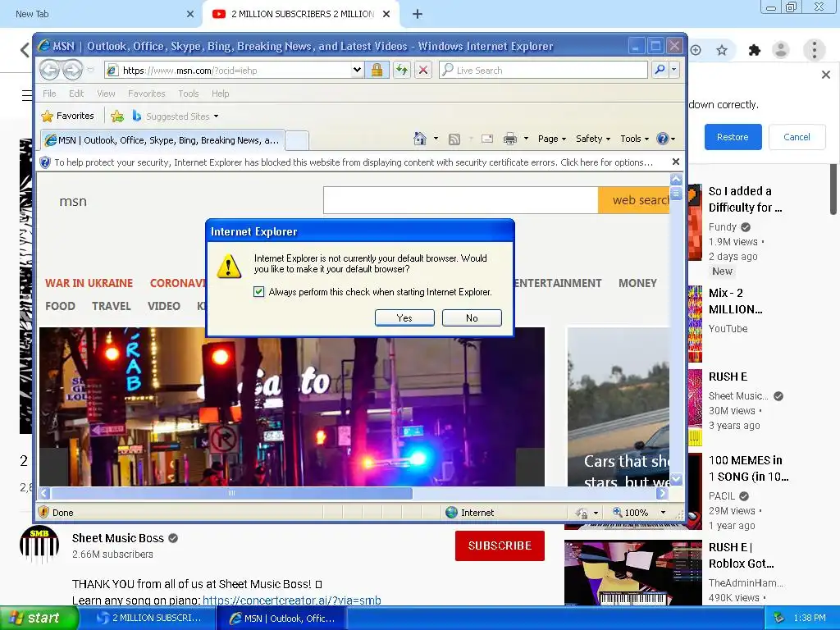Open the View menu in IE
This screenshot has height=630, width=840.
tap(106, 94)
